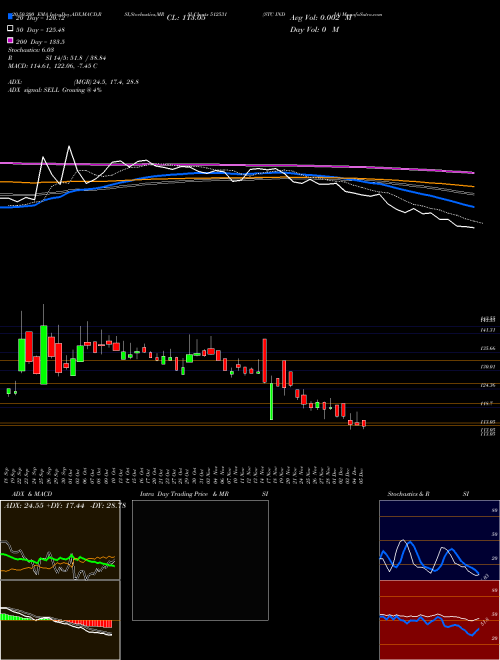Click the 'Stochastics & RSI' panel title
The width and height of the screenshot is (500, 660).
428,494
